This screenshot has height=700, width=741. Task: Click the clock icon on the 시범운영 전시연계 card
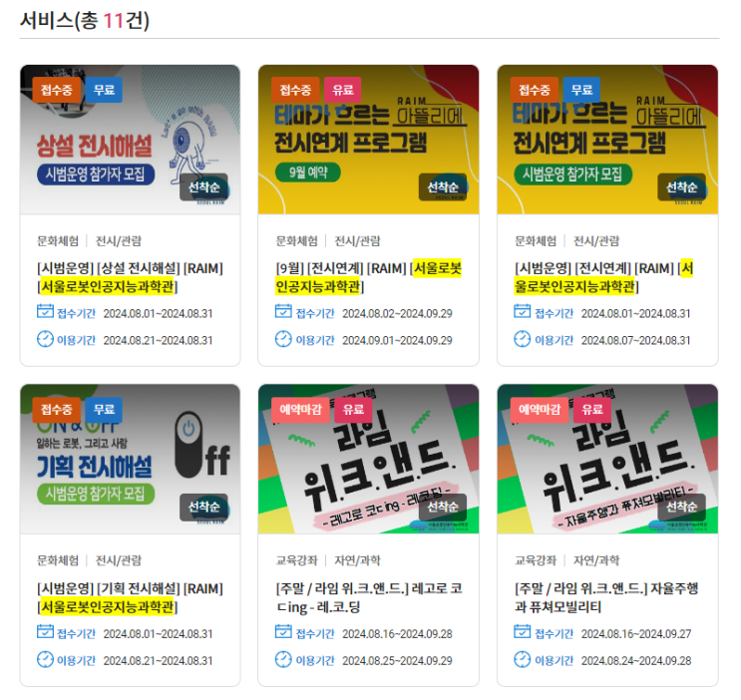(523, 339)
